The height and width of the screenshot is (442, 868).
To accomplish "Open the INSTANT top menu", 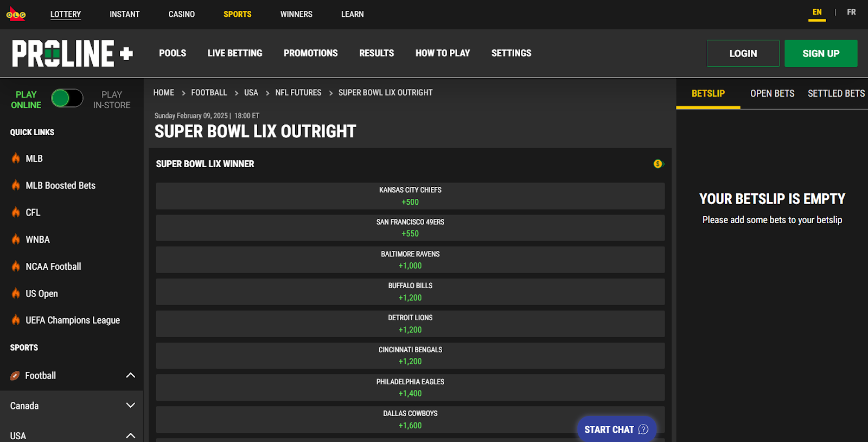I will click(x=125, y=14).
